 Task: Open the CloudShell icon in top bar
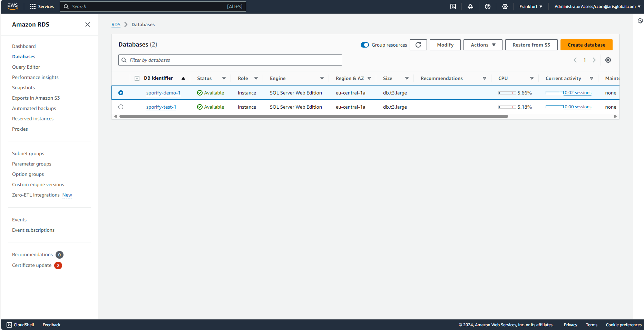coord(453,7)
